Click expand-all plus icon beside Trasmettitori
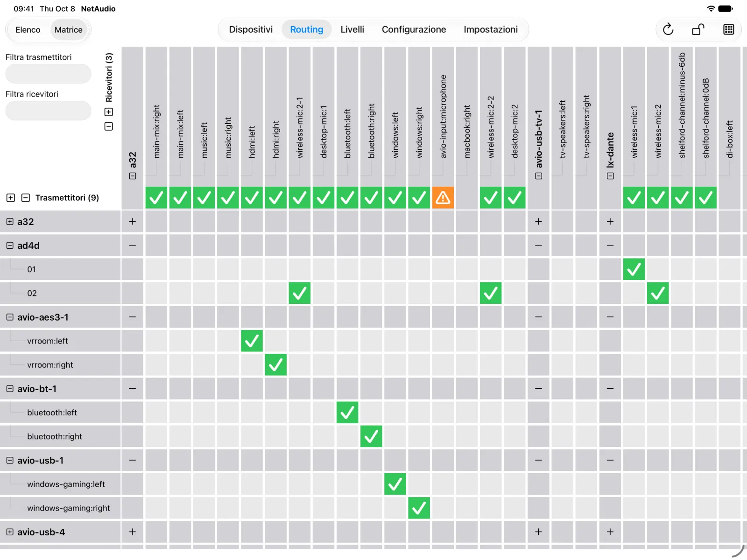The height and width of the screenshot is (560, 747). click(11, 198)
